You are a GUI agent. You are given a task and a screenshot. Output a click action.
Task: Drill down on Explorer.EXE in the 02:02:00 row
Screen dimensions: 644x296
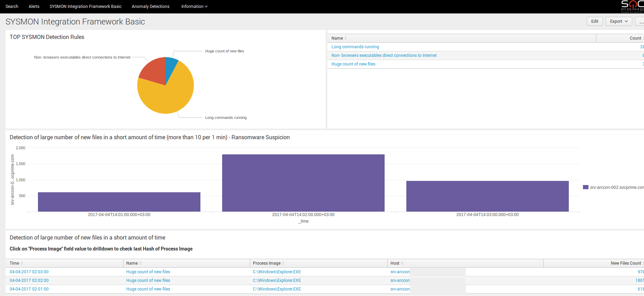(277, 280)
